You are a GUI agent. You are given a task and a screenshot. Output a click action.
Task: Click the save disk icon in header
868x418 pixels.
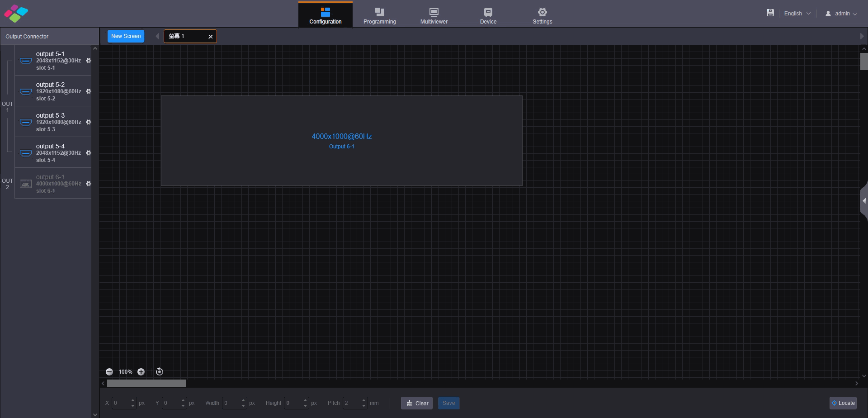(x=770, y=13)
